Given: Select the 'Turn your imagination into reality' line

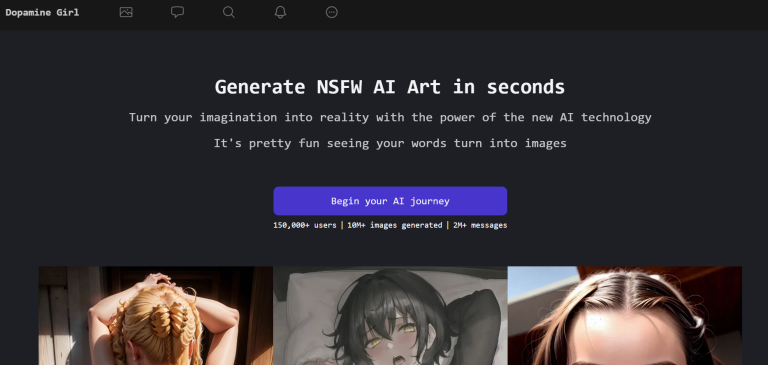Looking at the screenshot, I should coord(390,118).
